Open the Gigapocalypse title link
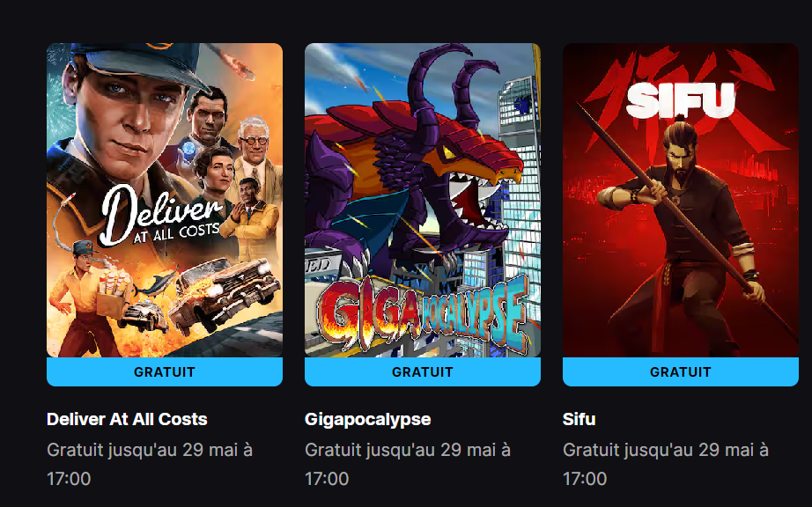 367,419
